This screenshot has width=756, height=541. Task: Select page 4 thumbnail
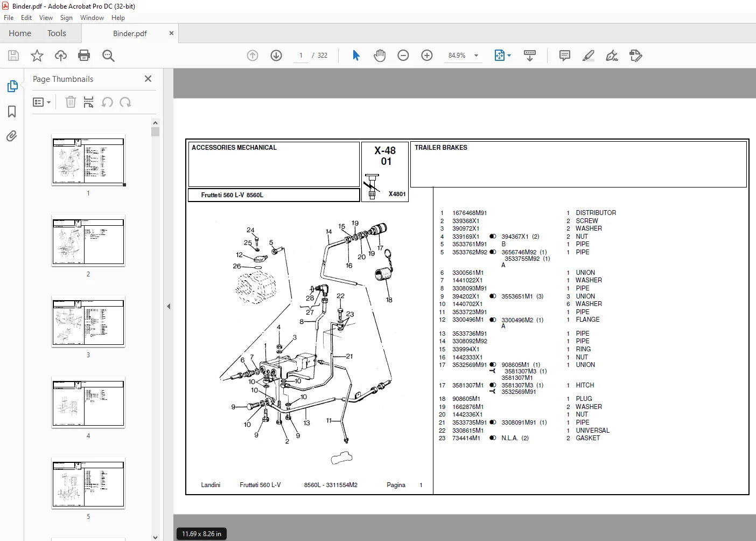click(x=88, y=402)
